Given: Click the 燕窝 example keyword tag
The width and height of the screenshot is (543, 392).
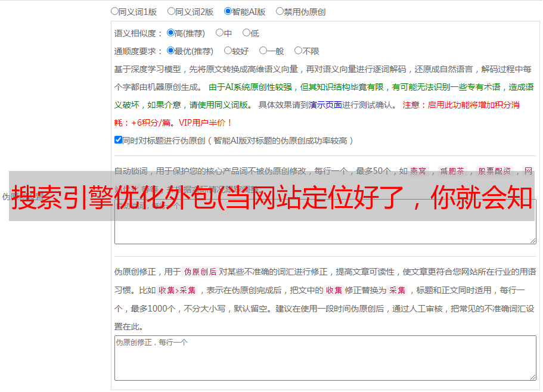Looking at the screenshot, I should (x=418, y=171).
